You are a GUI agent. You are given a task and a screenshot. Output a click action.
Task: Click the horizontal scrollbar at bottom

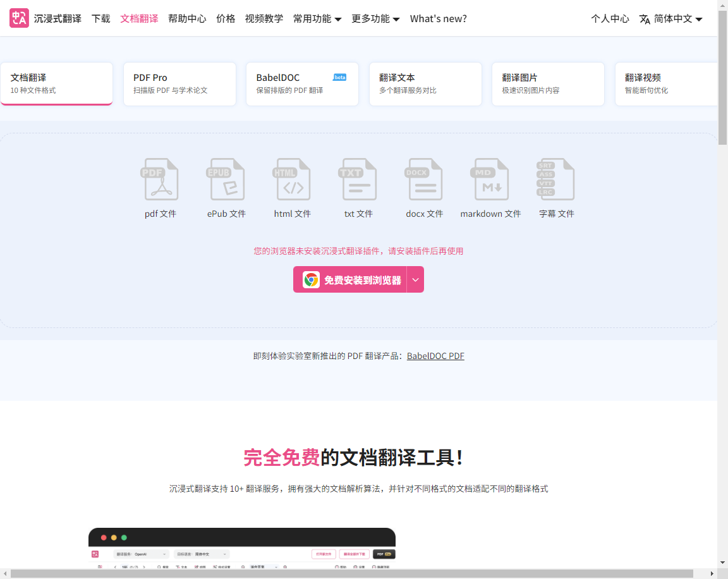point(351,574)
